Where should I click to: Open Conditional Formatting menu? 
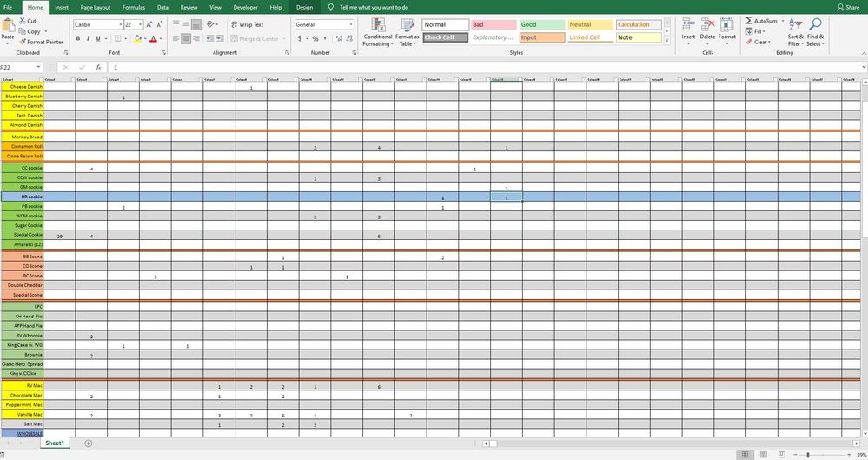pyautogui.click(x=378, y=32)
